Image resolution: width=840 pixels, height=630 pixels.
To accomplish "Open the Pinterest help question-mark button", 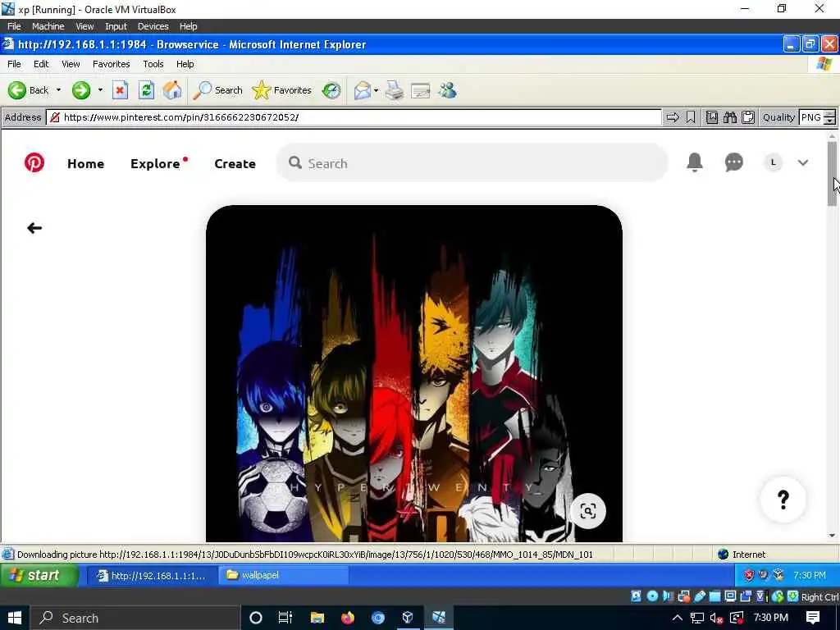I will coord(783,500).
